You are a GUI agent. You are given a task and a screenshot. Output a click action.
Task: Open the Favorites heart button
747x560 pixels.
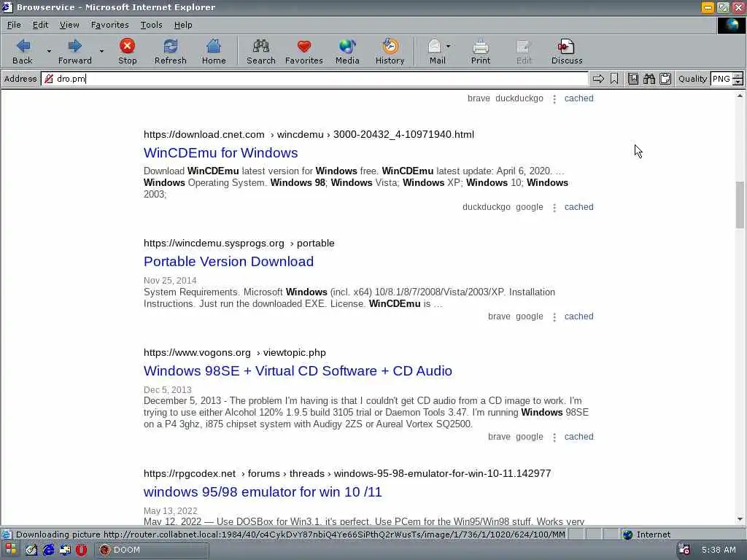[x=304, y=52]
